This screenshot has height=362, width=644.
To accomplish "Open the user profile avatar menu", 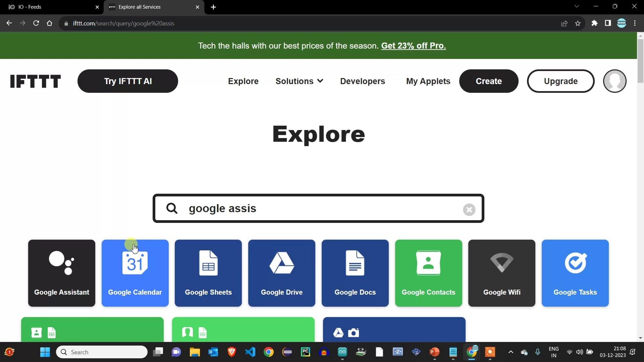I will click(x=614, y=81).
